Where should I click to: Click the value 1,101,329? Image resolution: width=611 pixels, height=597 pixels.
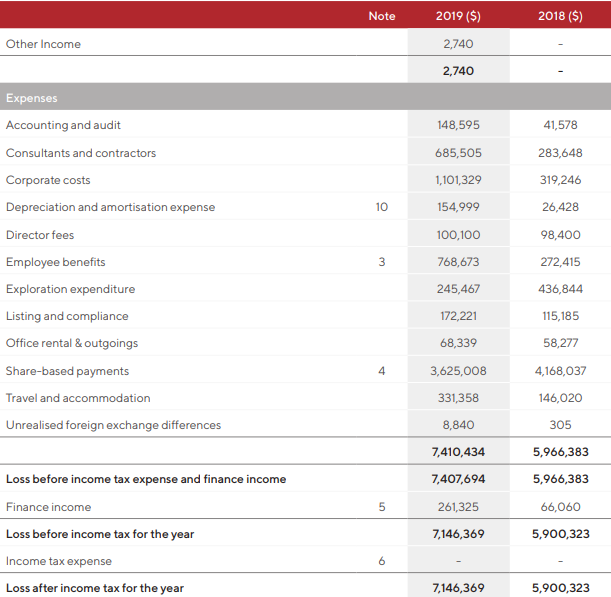point(458,180)
